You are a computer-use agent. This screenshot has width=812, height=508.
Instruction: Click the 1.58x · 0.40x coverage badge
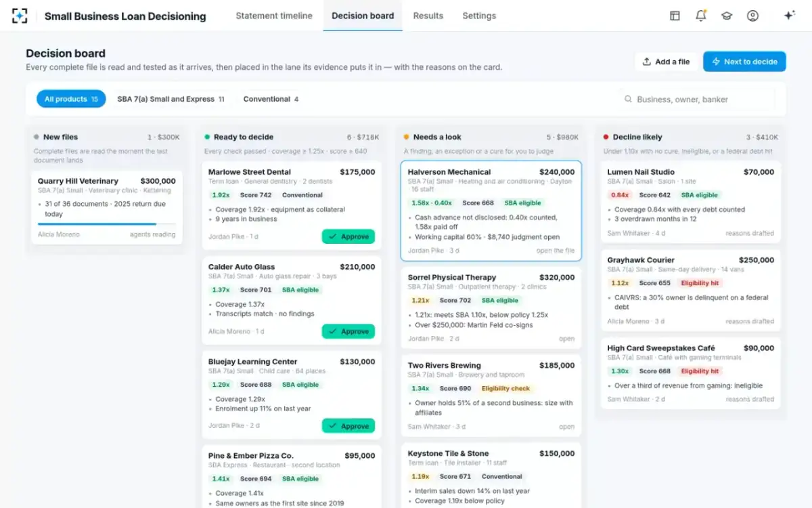[x=432, y=203]
